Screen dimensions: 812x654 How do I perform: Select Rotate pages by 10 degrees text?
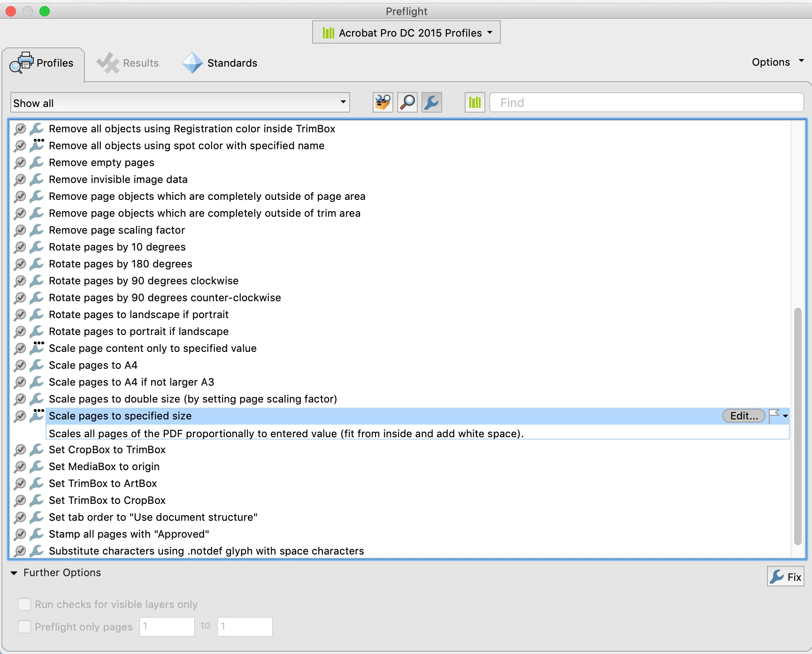click(x=117, y=247)
